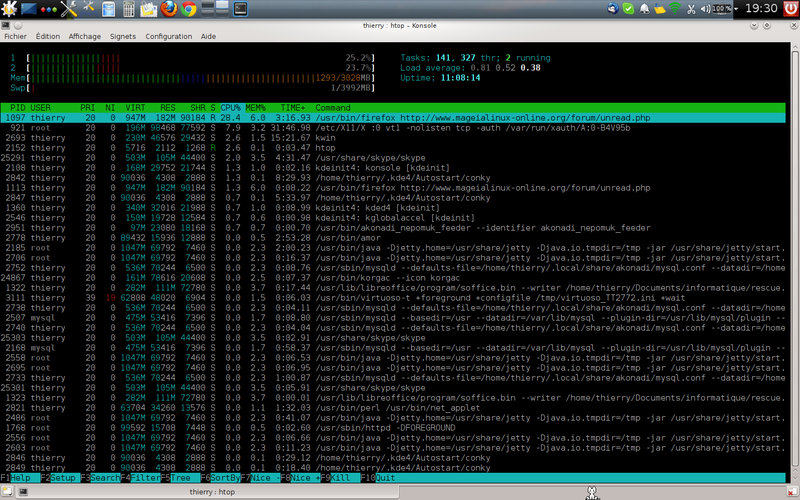The width and height of the screenshot is (800, 500).
Task: Close the current tab with red icon
Action: coord(792,492)
